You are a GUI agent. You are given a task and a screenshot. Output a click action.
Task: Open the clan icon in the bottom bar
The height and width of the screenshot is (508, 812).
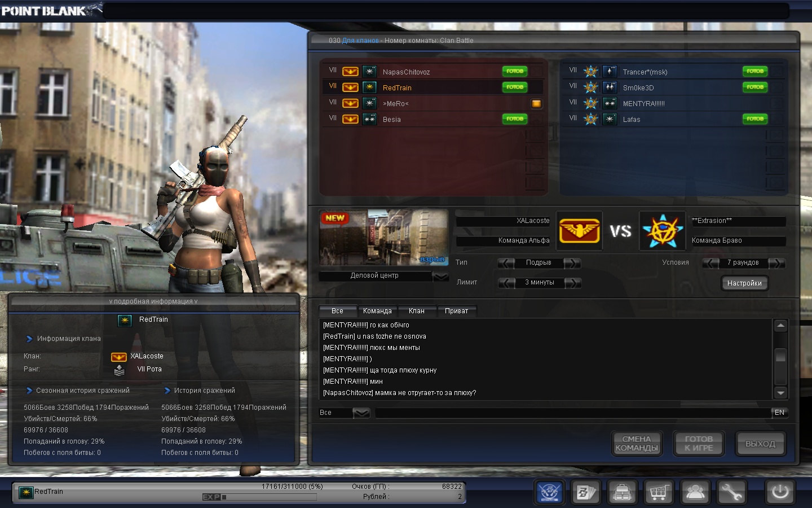(x=549, y=492)
